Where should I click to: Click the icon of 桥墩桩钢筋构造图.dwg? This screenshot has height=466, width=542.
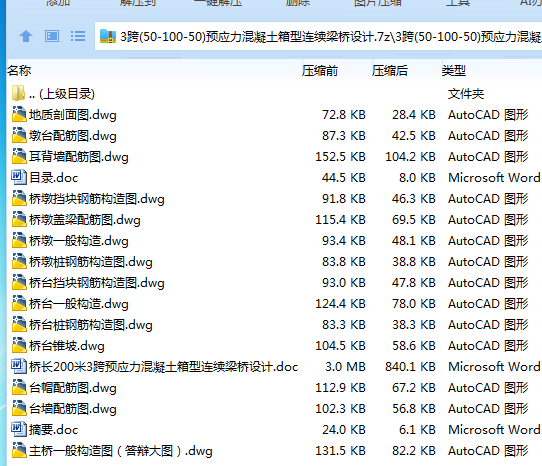[19, 262]
